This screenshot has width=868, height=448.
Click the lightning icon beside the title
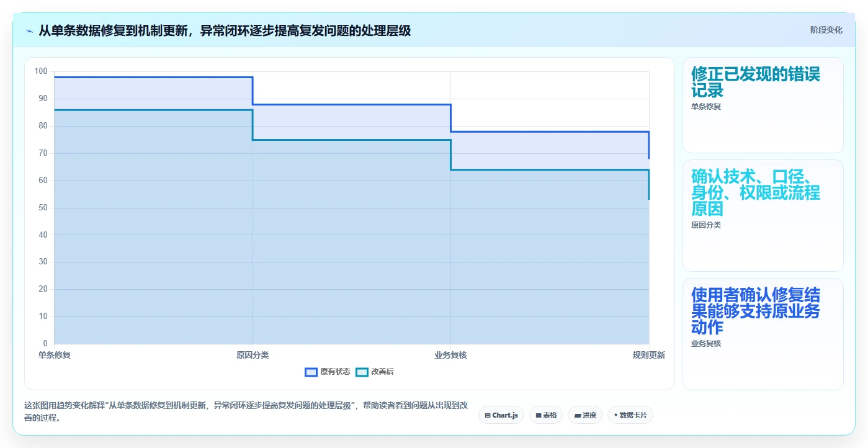pos(29,31)
